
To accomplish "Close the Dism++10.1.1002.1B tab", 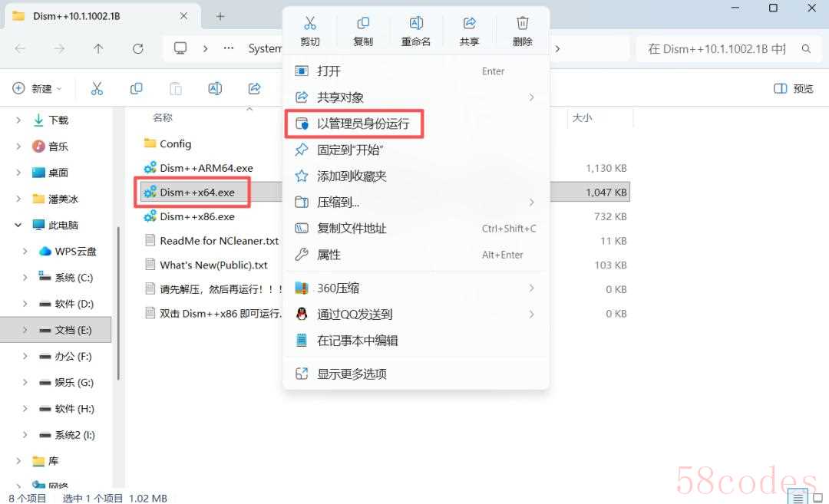I will click(x=183, y=16).
